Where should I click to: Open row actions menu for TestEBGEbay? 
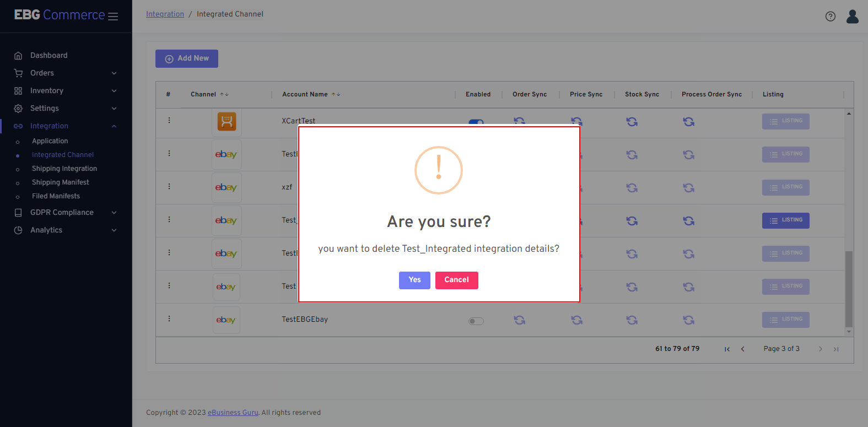169,319
